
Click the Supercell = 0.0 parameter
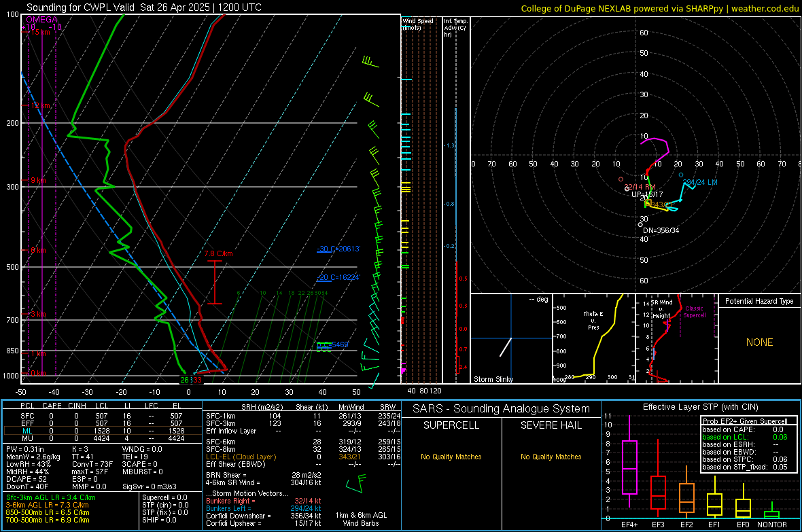164,498
